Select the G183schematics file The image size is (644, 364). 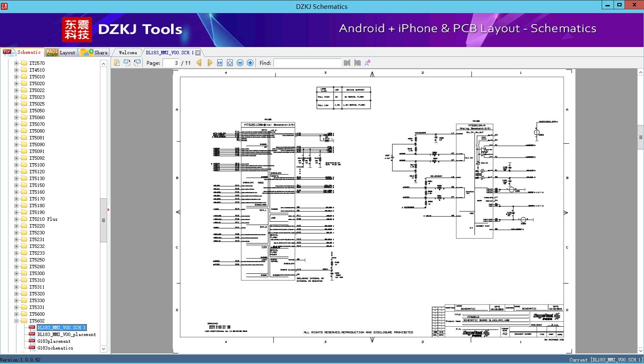point(55,348)
